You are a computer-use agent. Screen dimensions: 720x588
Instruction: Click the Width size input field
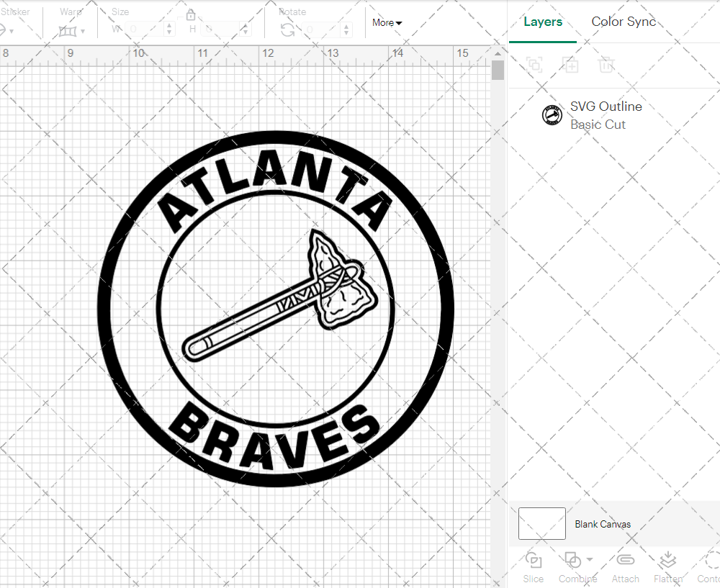[x=144, y=30]
